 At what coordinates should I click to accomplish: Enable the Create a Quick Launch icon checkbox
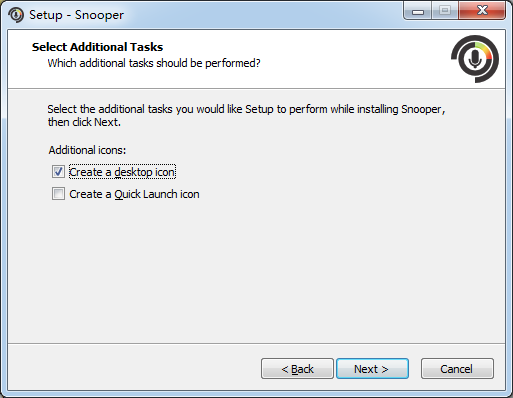[58, 194]
